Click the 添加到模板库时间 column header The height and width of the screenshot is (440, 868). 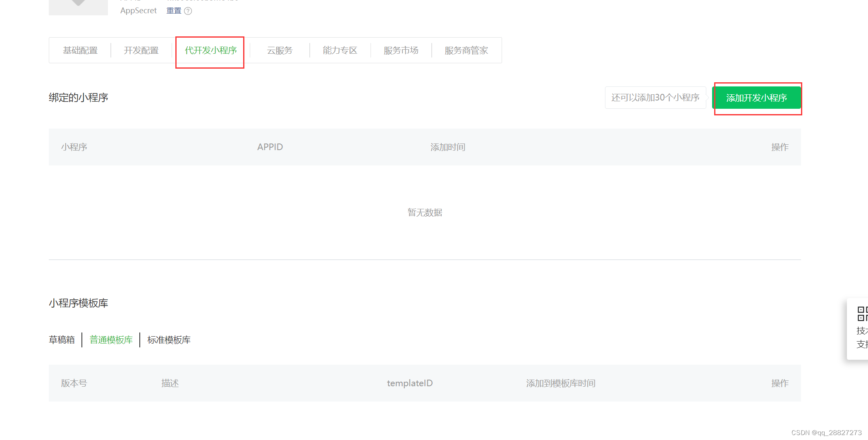(x=561, y=383)
